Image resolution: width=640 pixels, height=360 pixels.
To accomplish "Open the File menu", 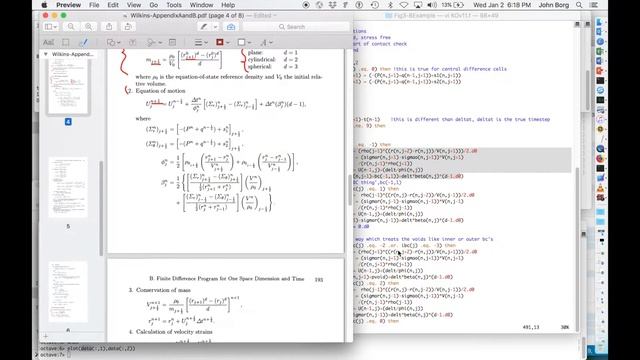I will tap(94, 5).
